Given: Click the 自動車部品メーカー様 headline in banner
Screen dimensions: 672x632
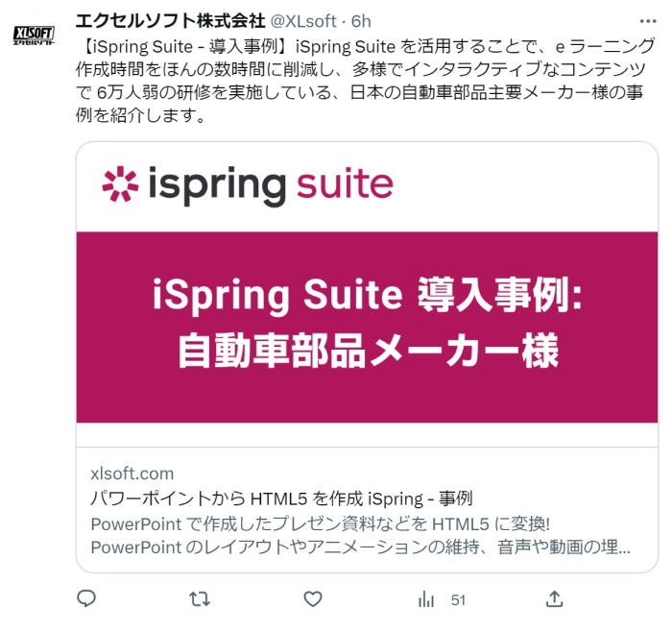Looking at the screenshot, I should pos(369,351).
